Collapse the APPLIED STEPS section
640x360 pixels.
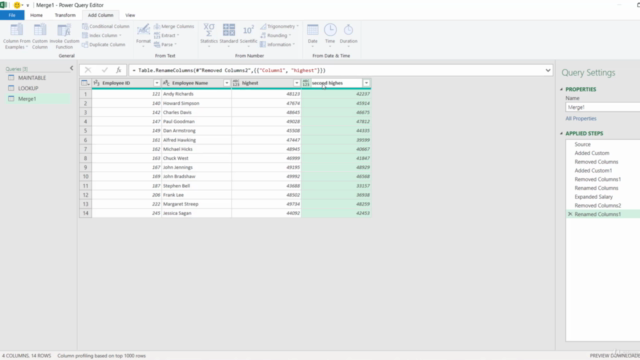[x=562, y=133]
